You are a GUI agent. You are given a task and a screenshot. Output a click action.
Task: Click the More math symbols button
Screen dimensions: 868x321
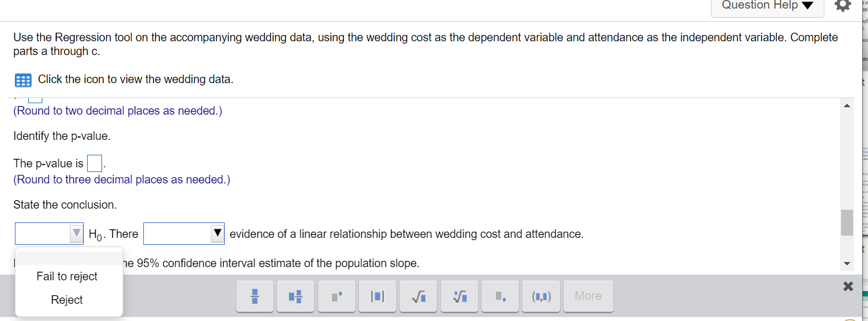[588, 296]
